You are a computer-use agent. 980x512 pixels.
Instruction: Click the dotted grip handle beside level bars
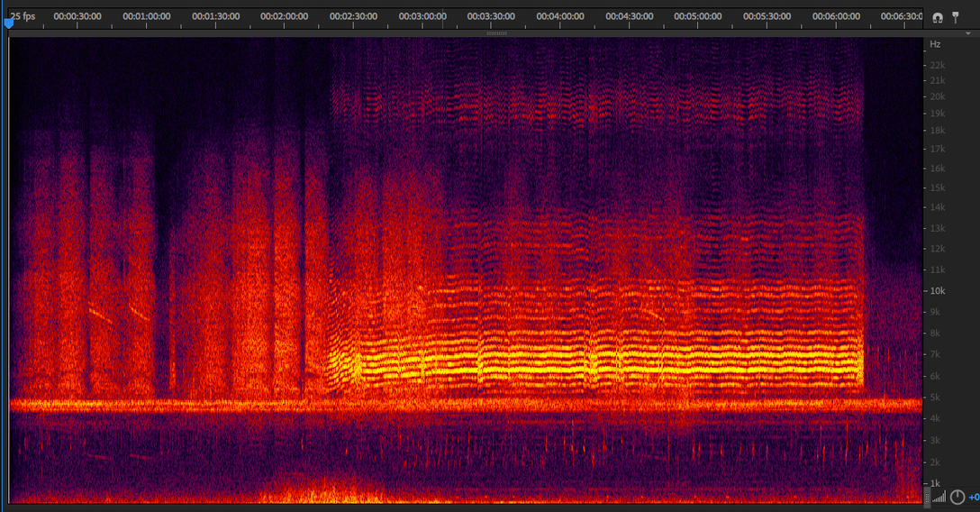[x=928, y=498]
